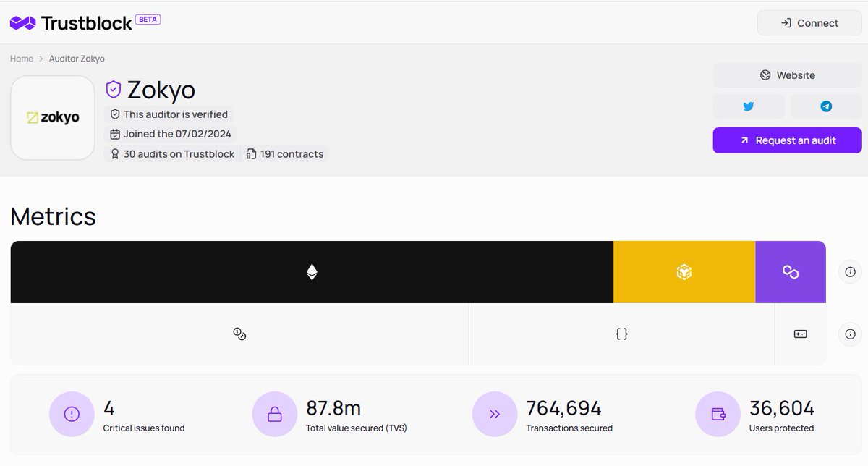Click the Metrics heading

pos(53,216)
